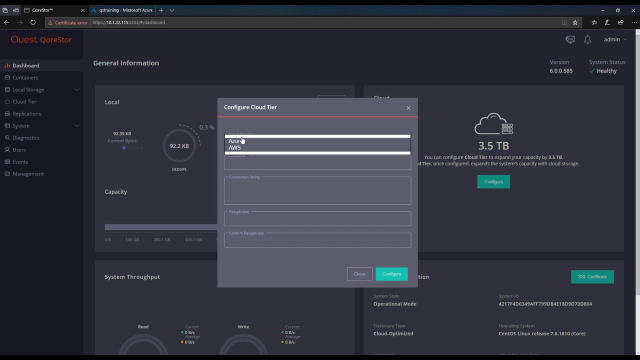Open browser settings and more menu

click(634, 22)
